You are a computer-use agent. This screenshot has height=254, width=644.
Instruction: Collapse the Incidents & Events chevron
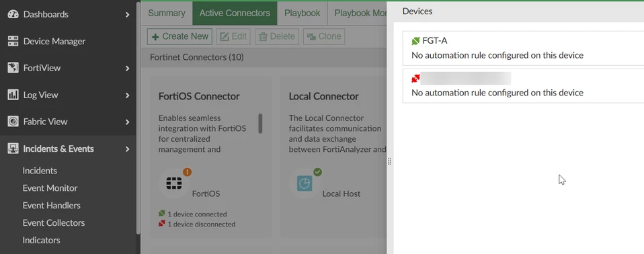pyautogui.click(x=127, y=149)
